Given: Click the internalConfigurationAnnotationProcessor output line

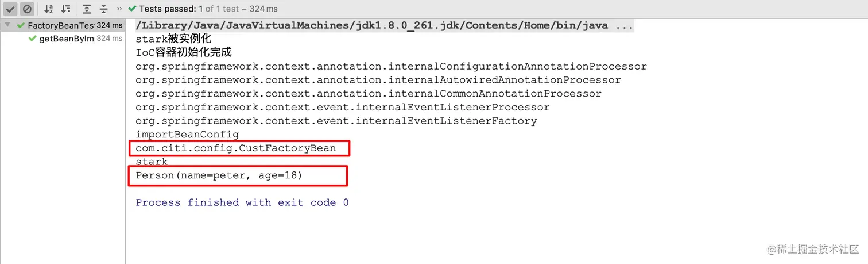Looking at the screenshot, I should coord(391,67).
